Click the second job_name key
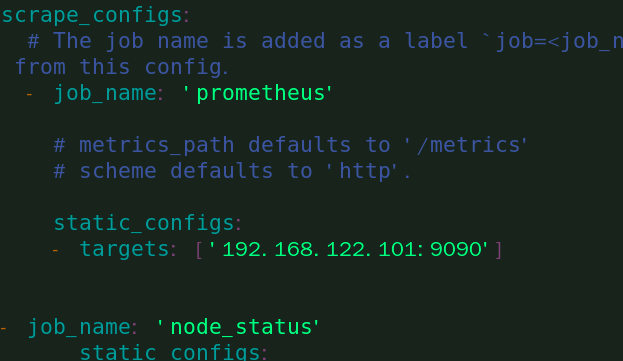Screen dimensions: 623x361 pyautogui.click(x=79, y=328)
